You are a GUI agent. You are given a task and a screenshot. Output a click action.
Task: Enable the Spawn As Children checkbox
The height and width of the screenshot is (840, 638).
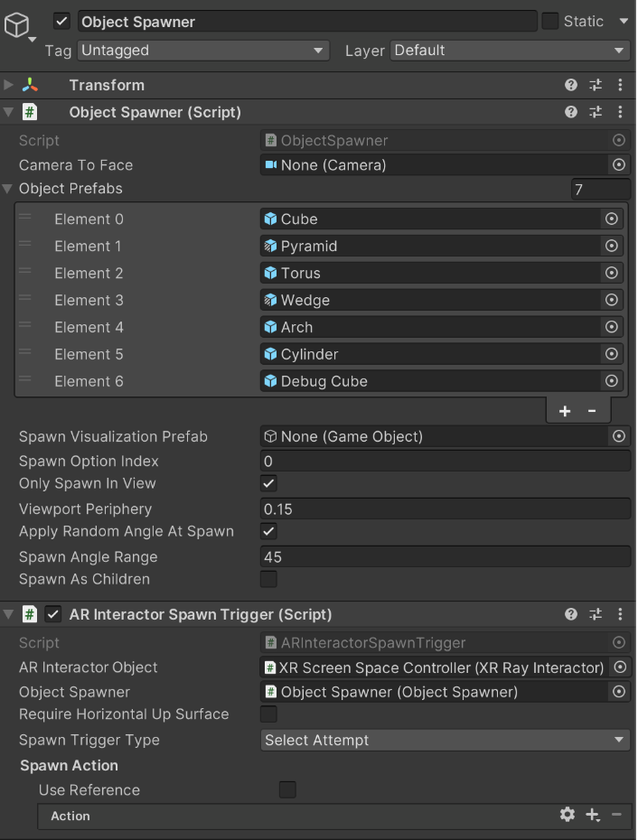268,579
